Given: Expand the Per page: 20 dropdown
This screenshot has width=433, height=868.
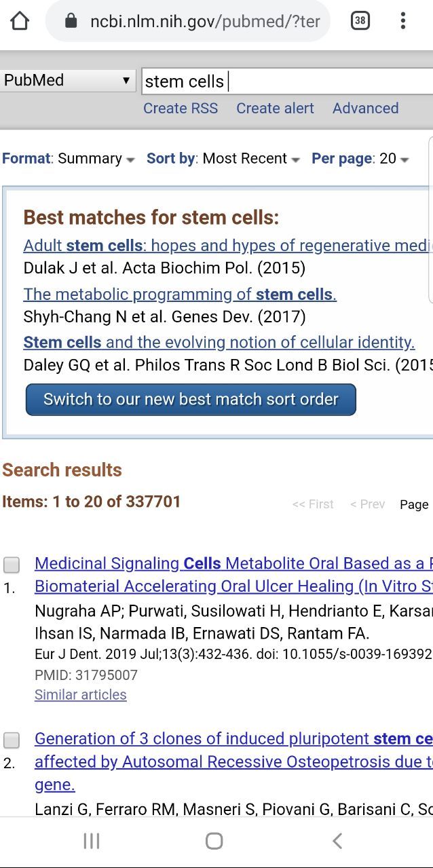Looking at the screenshot, I should pos(360,159).
